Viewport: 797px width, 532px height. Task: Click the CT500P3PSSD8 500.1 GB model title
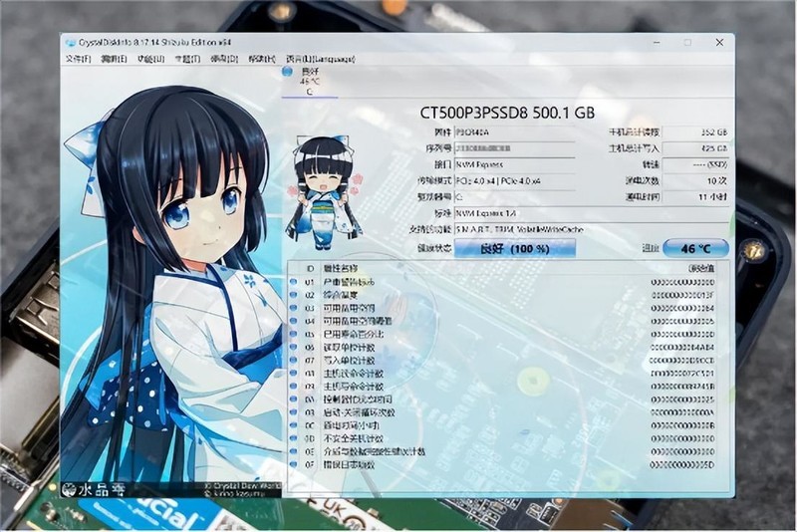(507, 113)
